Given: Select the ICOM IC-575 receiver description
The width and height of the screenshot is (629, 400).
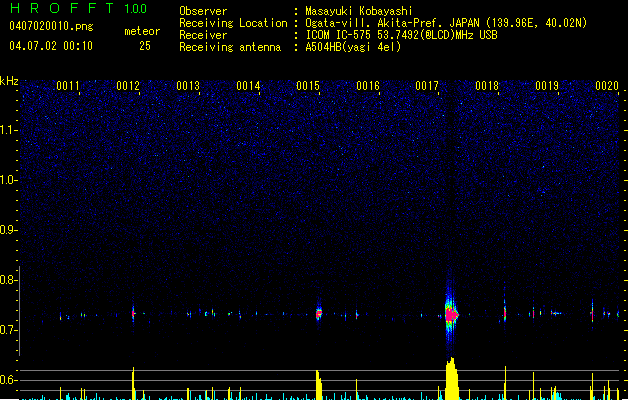Looking at the screenshot, I should [401, 35].
